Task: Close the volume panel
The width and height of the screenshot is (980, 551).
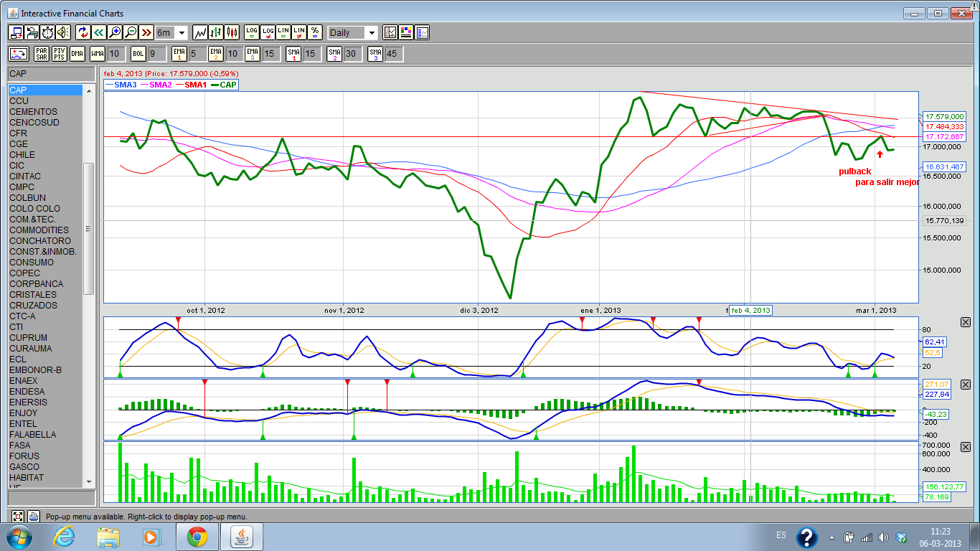Action: click(x=965, y=448)
